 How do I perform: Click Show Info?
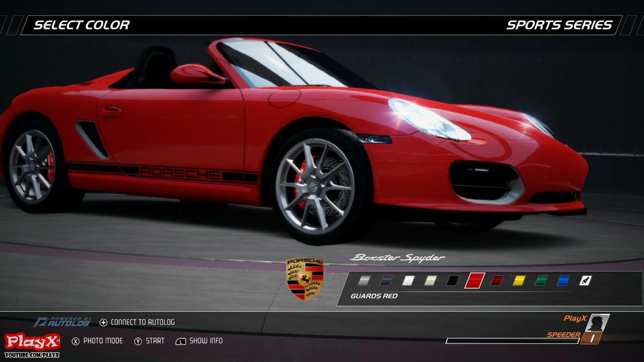pos(206,341)
